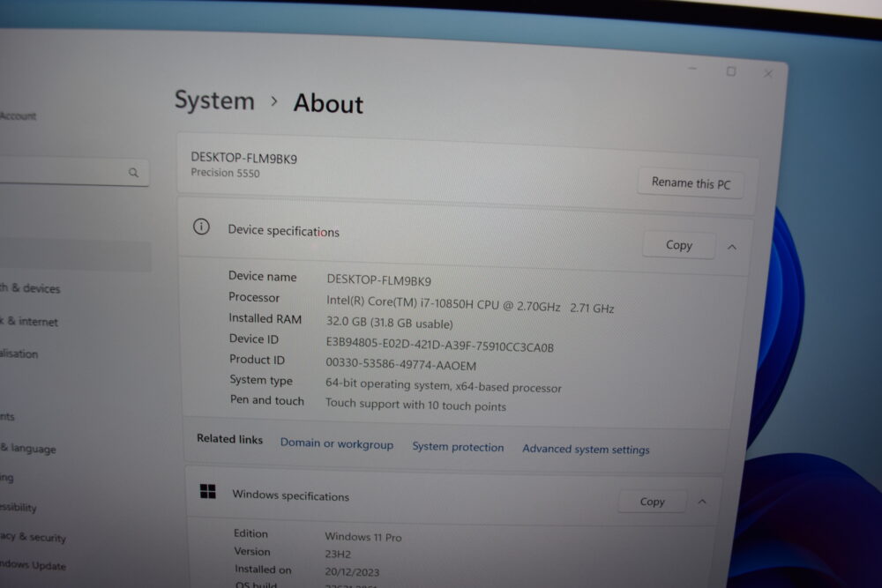882x588 pixels.
Task: Open the Bluetooth & devices sidebar item
Action: tap(30, 288)
